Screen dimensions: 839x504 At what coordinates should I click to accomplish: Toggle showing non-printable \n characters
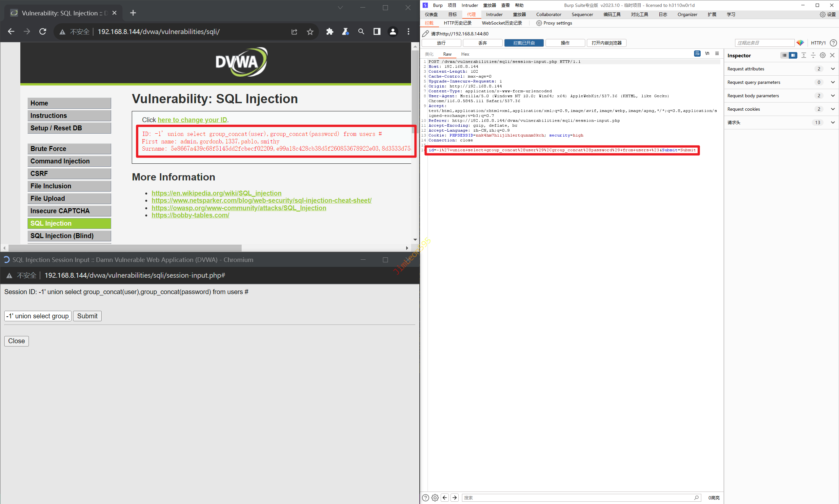[707, 54]
